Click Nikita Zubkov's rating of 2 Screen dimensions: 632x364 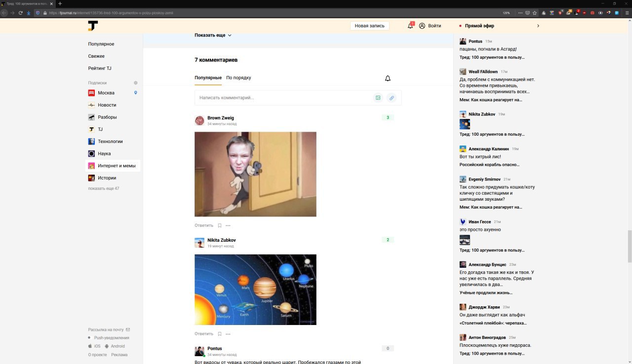coord(388,240)
